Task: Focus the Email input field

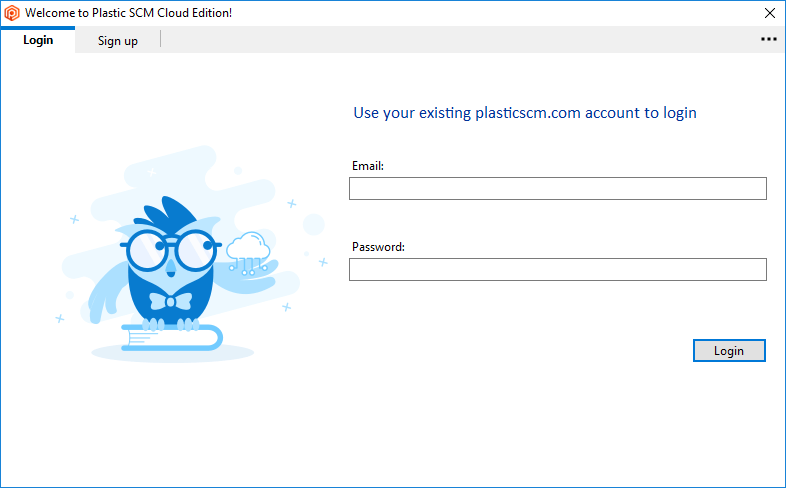Action: pos(557,188)
